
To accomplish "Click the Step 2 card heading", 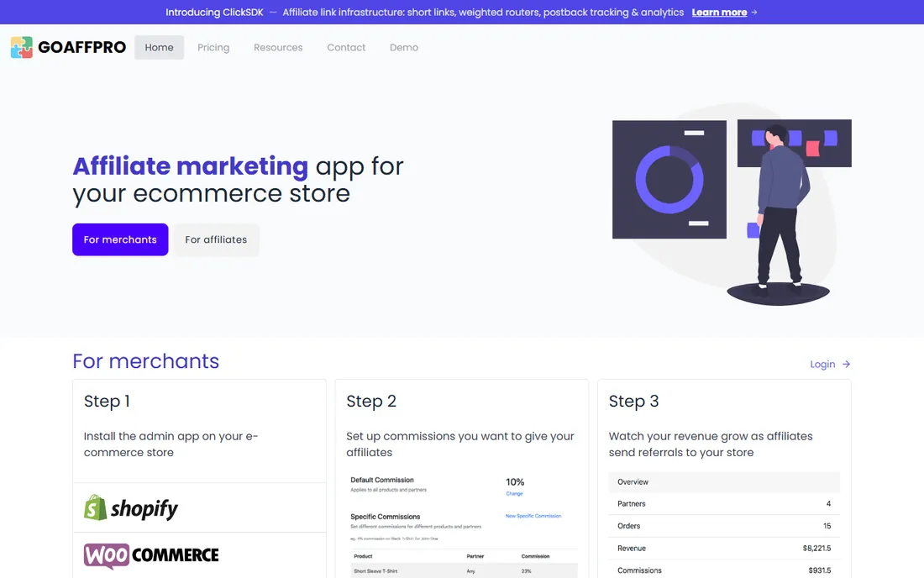I will (371, 402).
